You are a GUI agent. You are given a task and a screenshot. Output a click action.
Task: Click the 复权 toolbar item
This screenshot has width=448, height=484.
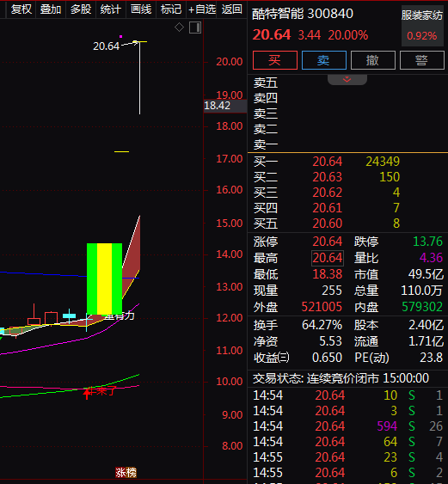click(21, 9)
